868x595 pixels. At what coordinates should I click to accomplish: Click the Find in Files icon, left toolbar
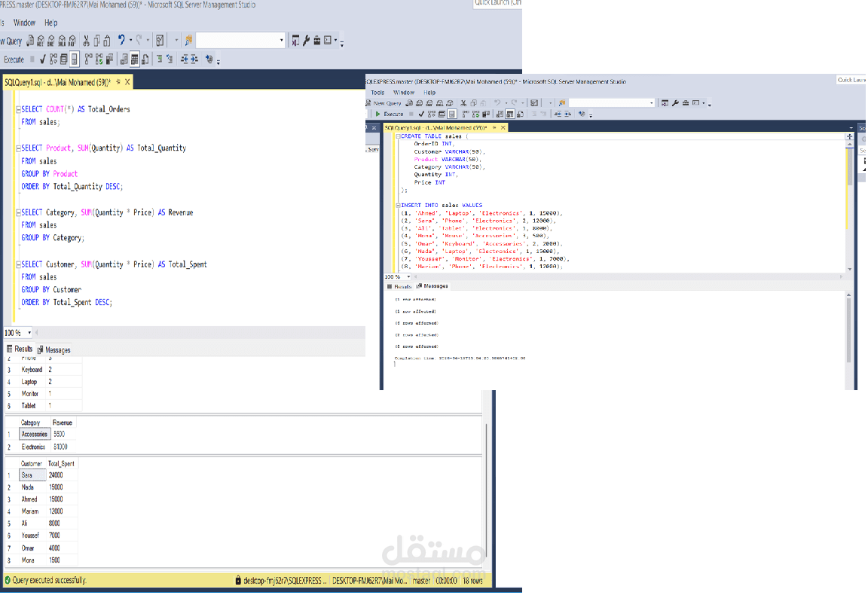[x=189, y=41]
